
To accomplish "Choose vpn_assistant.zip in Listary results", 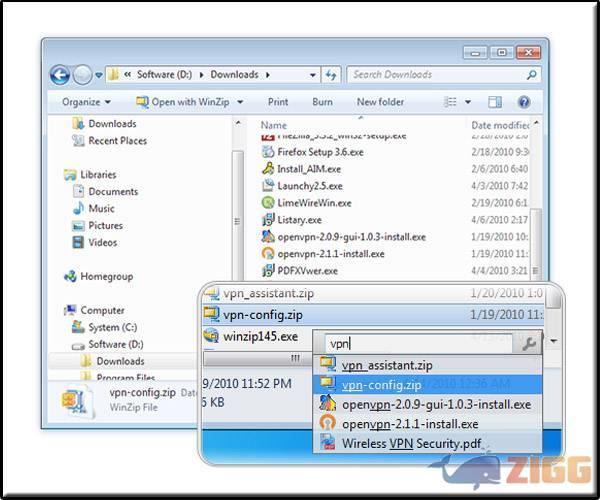I will 386,366.
